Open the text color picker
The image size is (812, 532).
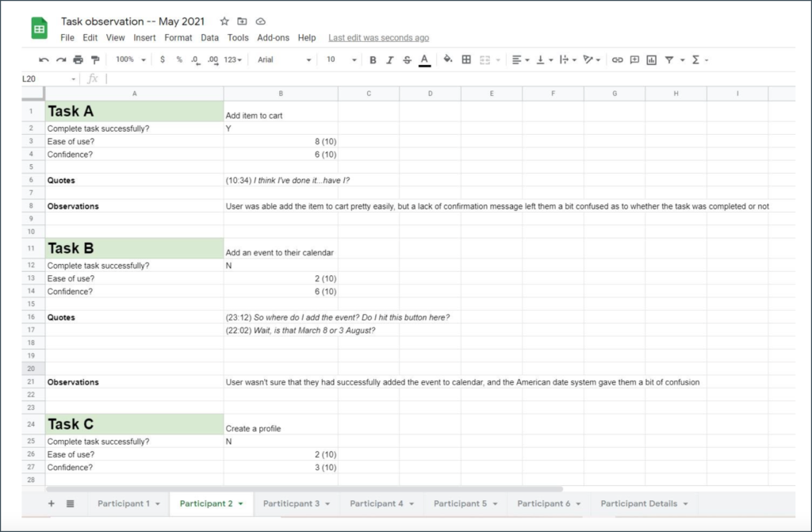[424, 59]
